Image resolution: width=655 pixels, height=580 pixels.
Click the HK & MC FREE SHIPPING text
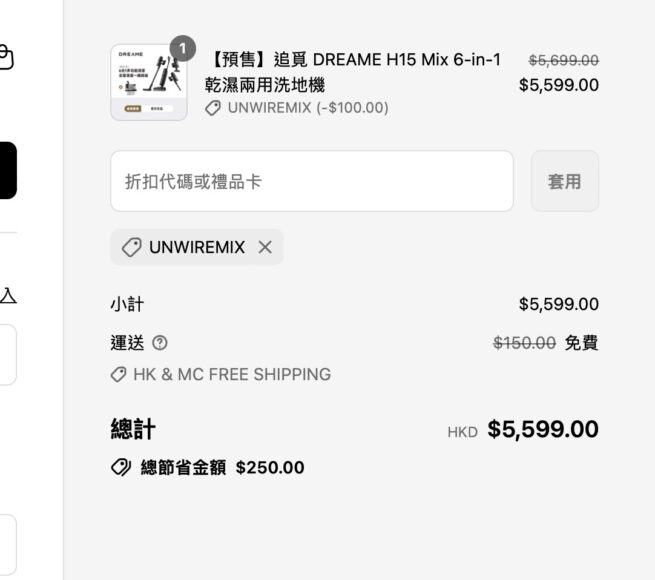pos(232,375)
